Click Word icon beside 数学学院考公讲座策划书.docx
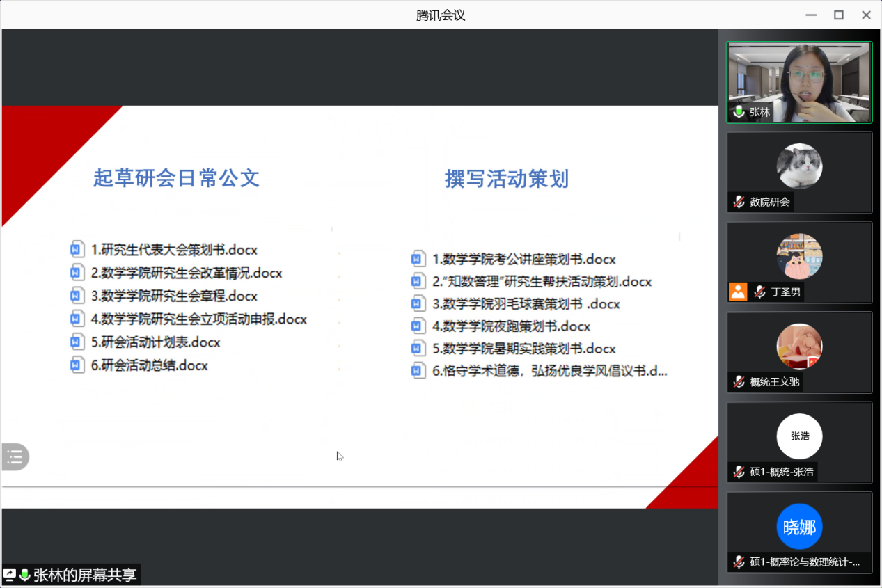Image resolution: width=882 pixels, height=588 pixels. 418,259
